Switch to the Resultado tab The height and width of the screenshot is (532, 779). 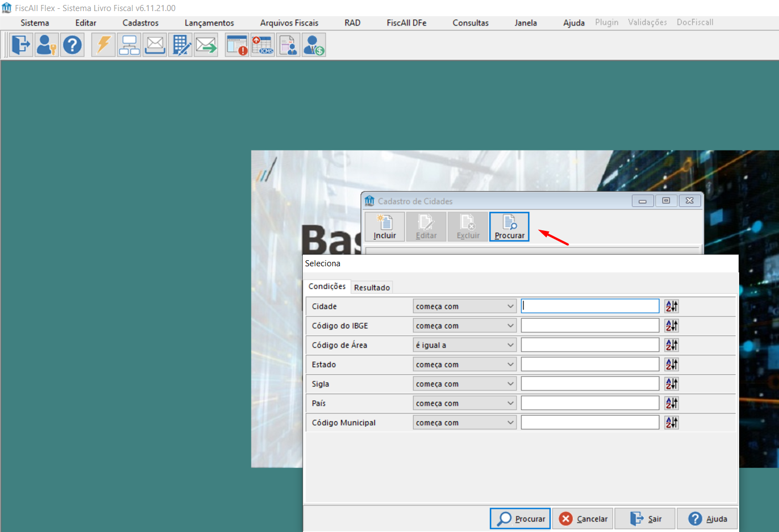pos(372,287)
